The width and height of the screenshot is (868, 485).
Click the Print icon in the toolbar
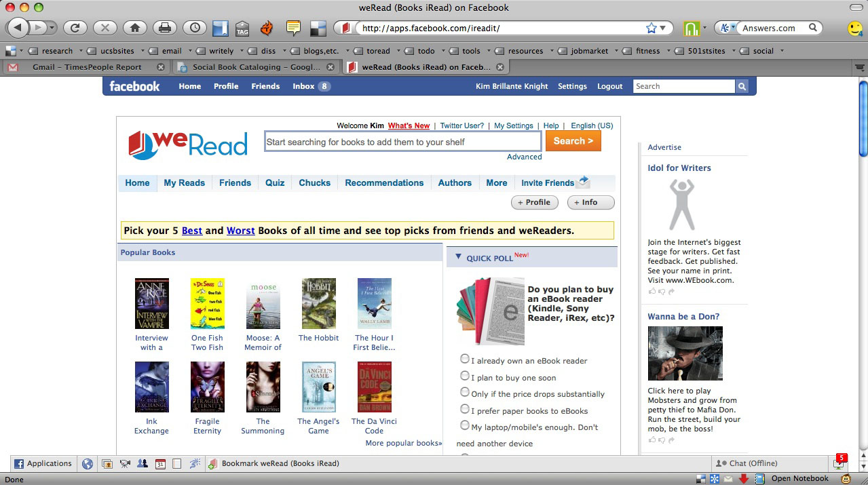[164, 28]
